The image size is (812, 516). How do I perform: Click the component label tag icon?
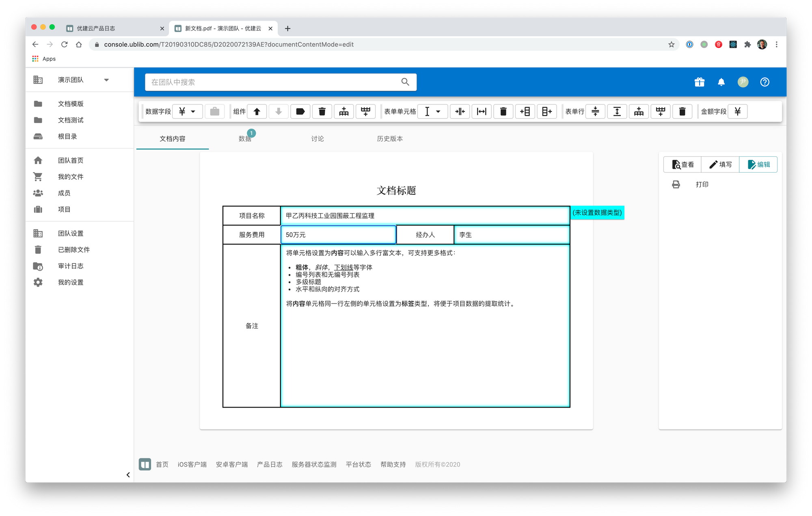pos(300,111)
